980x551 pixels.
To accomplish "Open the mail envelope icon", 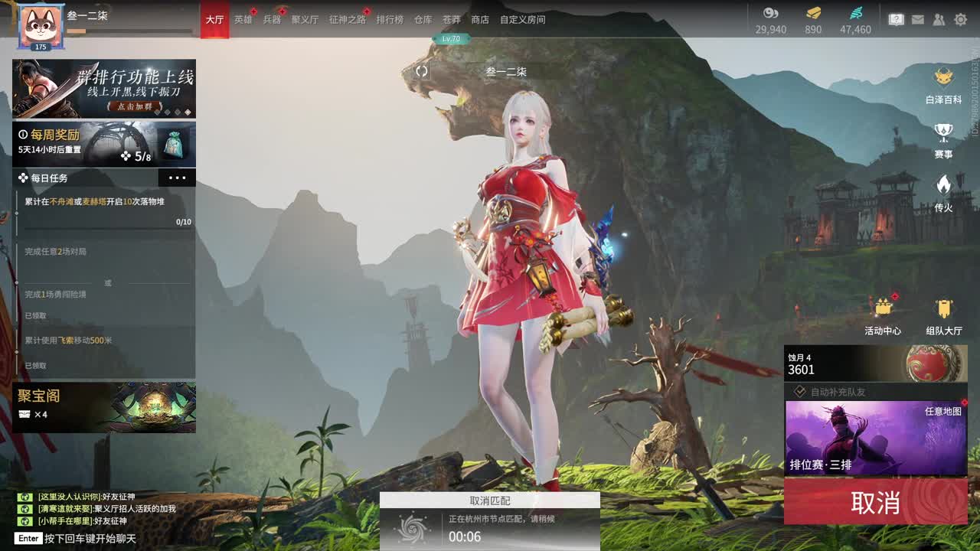I will (x=917, y=20).
